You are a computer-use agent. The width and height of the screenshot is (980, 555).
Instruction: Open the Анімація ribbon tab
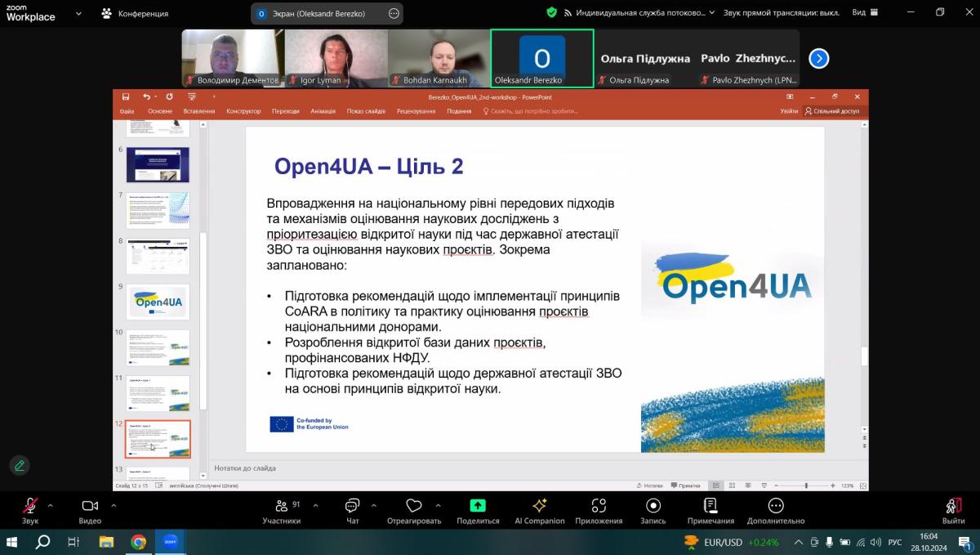click(323, 111)
